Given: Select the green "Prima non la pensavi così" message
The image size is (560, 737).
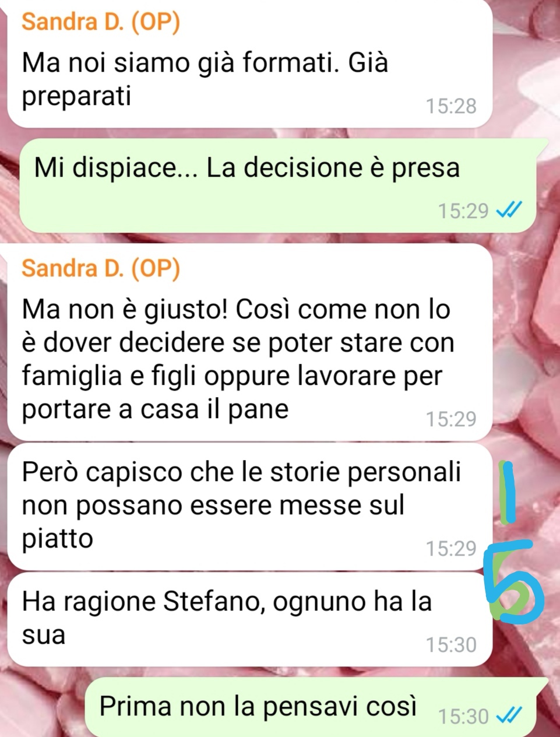Looking at the screenshot, I should click(x=310, y=707).
